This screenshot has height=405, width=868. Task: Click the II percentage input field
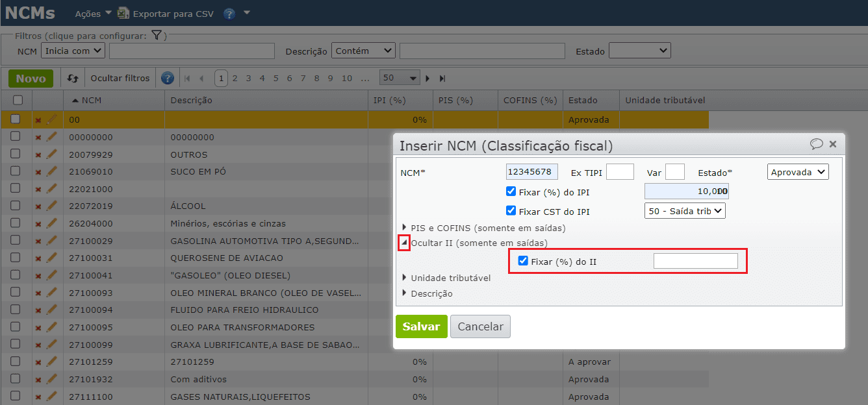(696, 261)
